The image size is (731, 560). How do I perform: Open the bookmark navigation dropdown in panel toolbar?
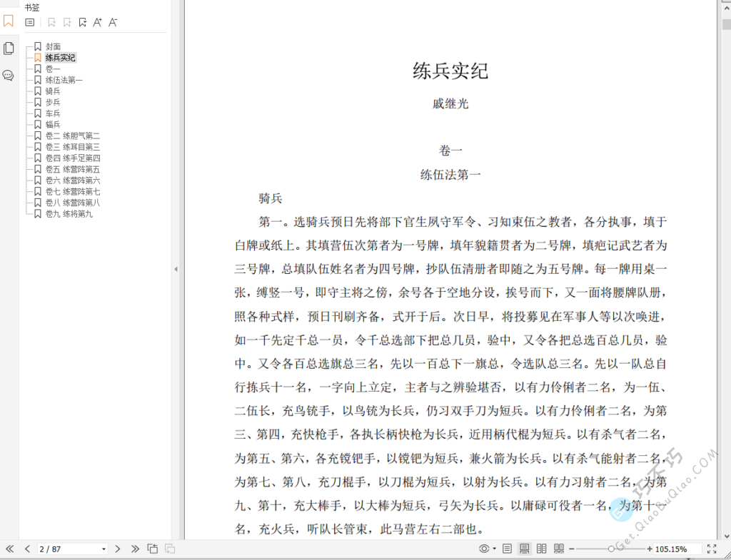pyautogui.click(x=82, y=22)
